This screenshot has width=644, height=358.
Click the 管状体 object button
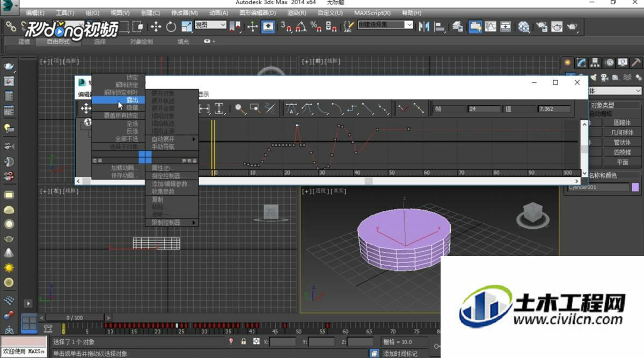click(622, 142)
